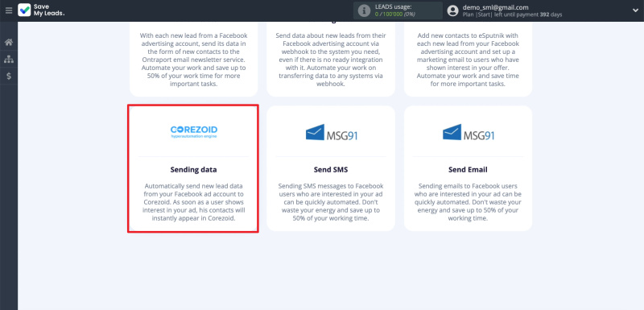Viewport: 644px width, 310px height.
Task: Click the eSputnik description card
Action: [x=468, y=60]
